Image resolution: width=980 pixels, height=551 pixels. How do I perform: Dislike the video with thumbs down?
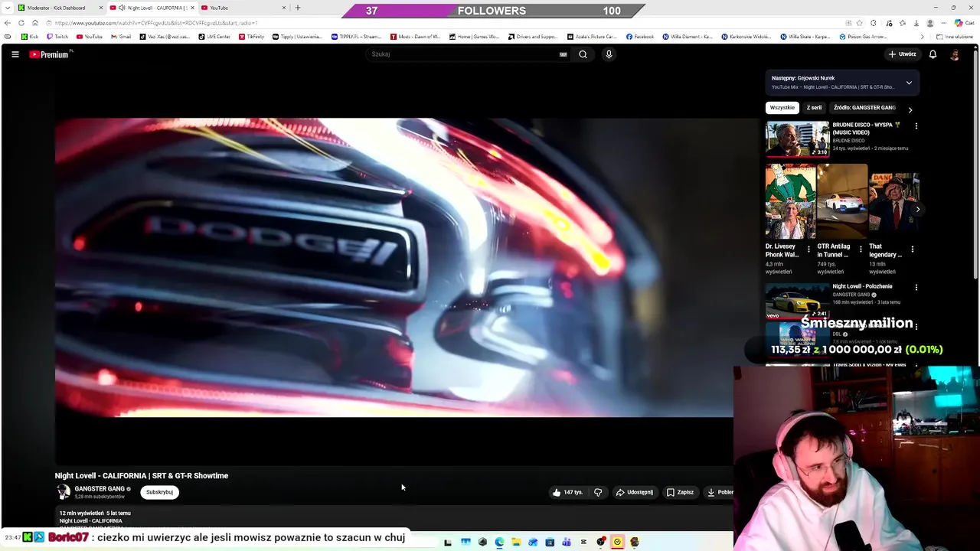click(x=598, y=492)
